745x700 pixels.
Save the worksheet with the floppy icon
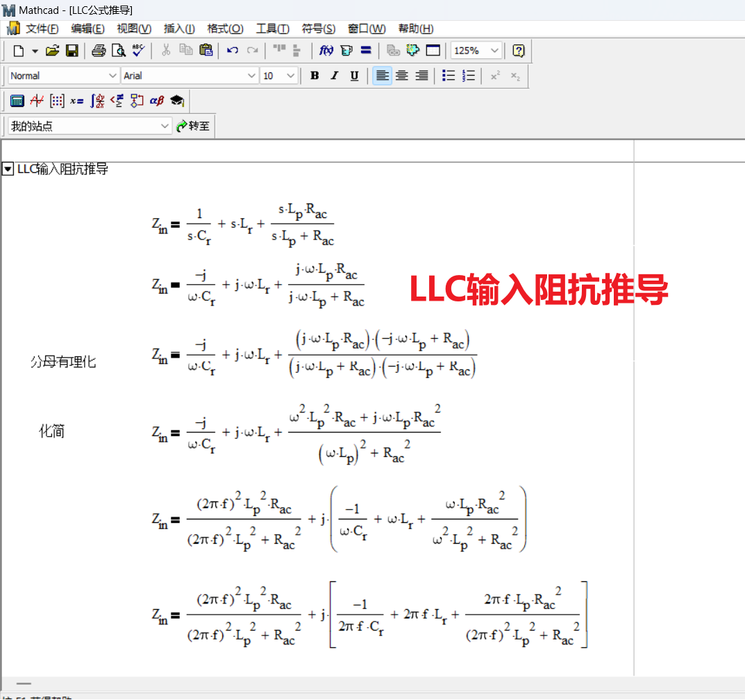click(x=72, y=51)
